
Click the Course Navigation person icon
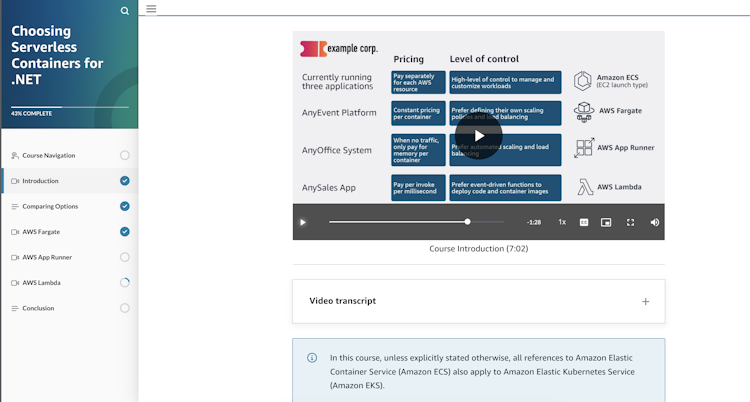click(x=15, y=155)
